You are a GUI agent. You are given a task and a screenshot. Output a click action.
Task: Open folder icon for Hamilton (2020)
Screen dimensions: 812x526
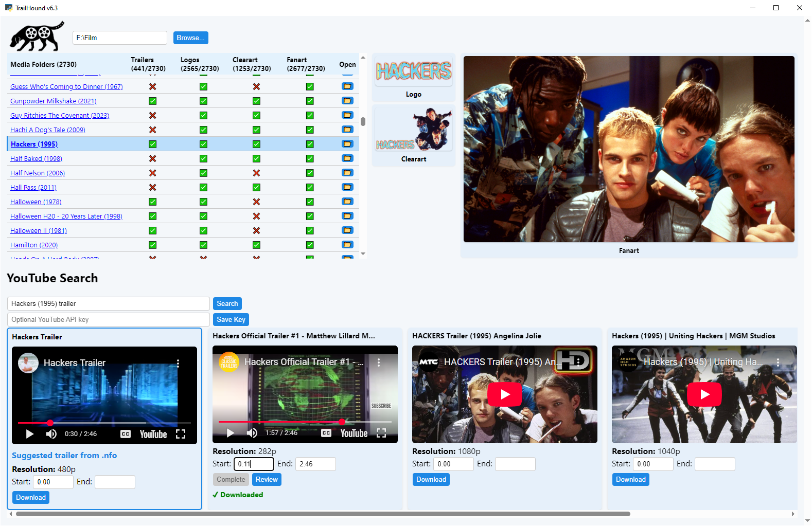click(x=347, y=245)
